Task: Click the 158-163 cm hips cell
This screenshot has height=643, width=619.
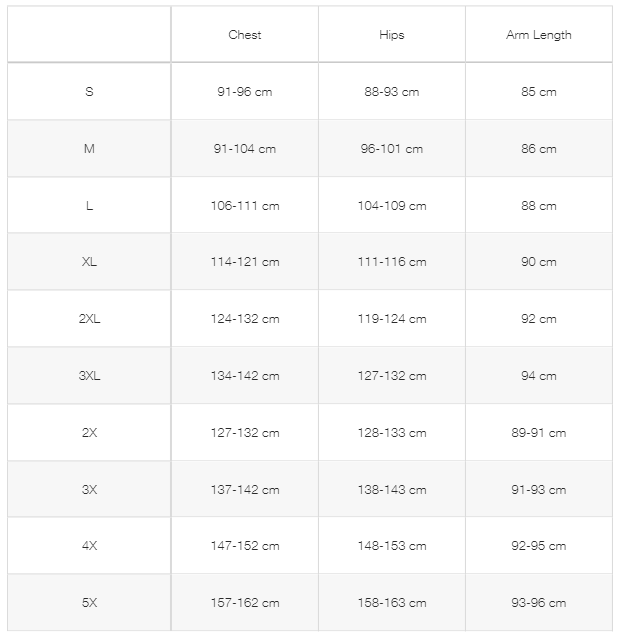Action: pyautogui.click(x=391, y=603)
